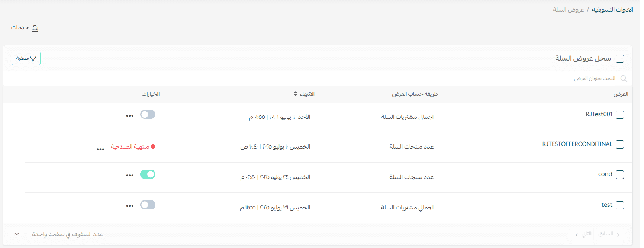Disable the cond offer switch
Viewport: 644px width, 248px height.
(148, 174)
